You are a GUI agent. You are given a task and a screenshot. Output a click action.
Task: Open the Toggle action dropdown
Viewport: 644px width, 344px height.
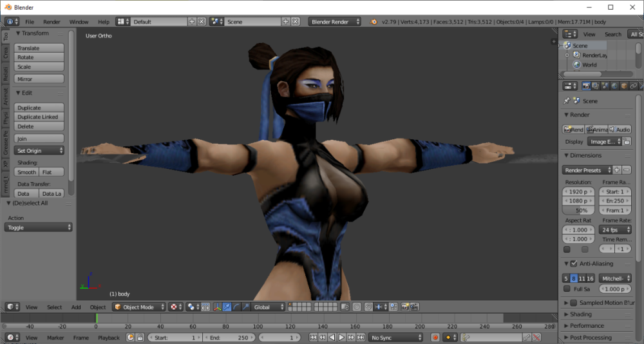(39, 227)
